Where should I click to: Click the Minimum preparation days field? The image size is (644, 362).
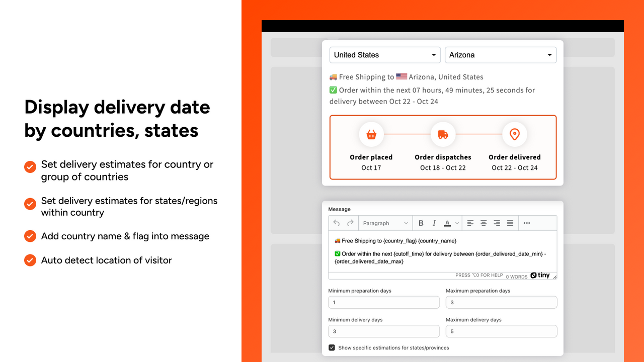(x=384, y=302)
